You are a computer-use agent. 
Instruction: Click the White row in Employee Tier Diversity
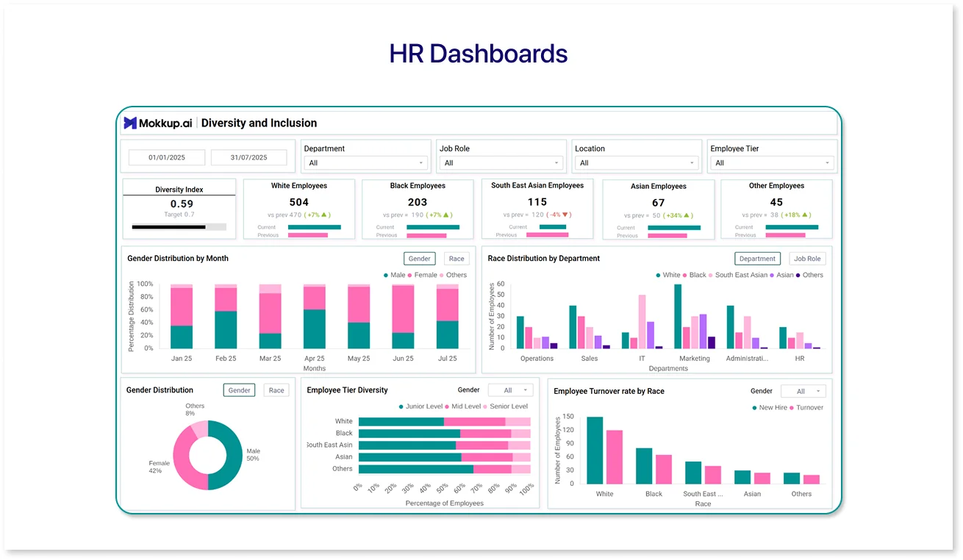[444, 422]
